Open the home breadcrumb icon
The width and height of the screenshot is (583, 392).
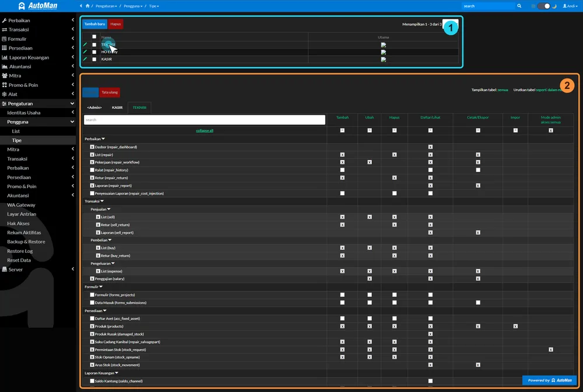click(x=87, y=6)
